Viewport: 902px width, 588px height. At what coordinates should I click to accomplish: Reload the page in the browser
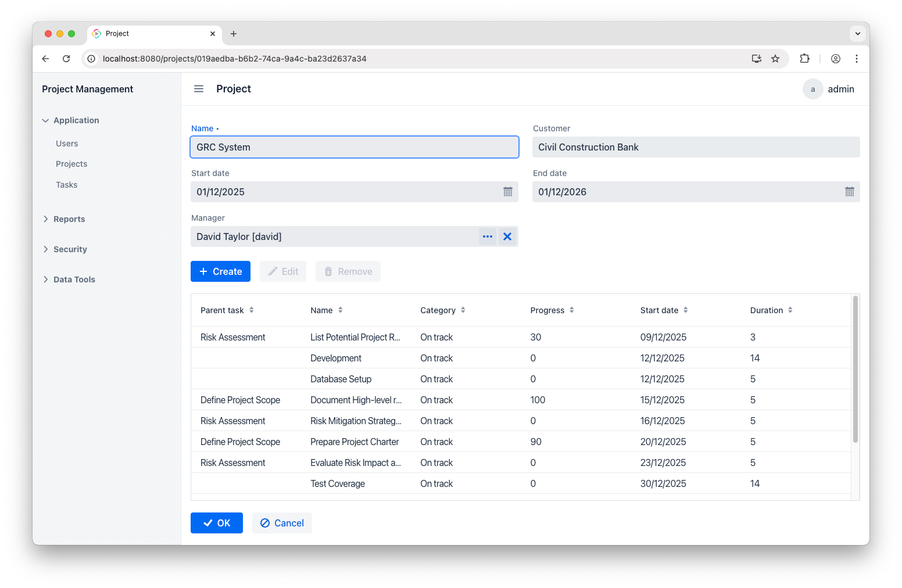click(66, 59)
